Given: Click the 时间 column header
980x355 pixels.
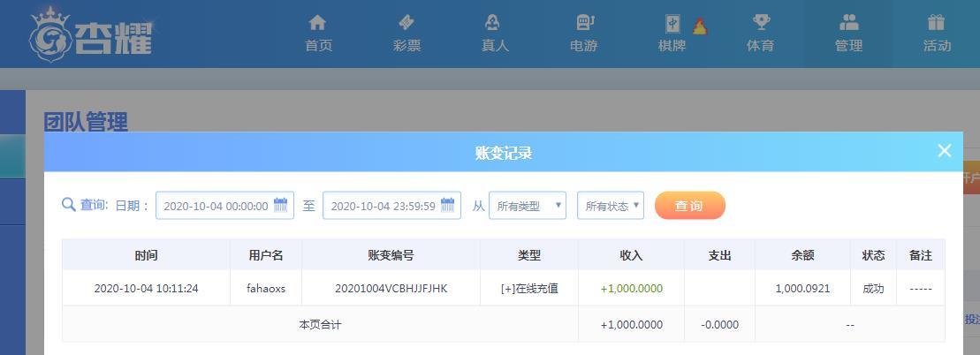Looking at the screenshot, I should [x=147, y=255].
